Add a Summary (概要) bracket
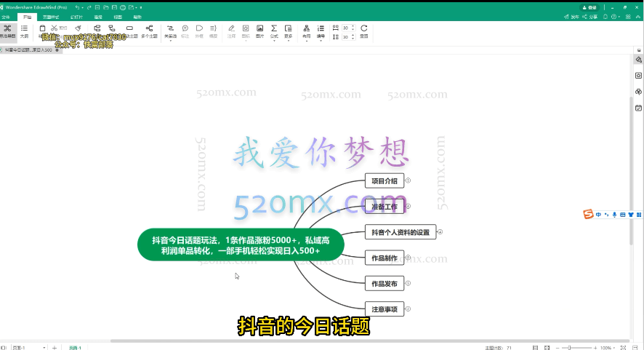Image resolution: width=644 pixels, height=350 pixels. point(213,31)
